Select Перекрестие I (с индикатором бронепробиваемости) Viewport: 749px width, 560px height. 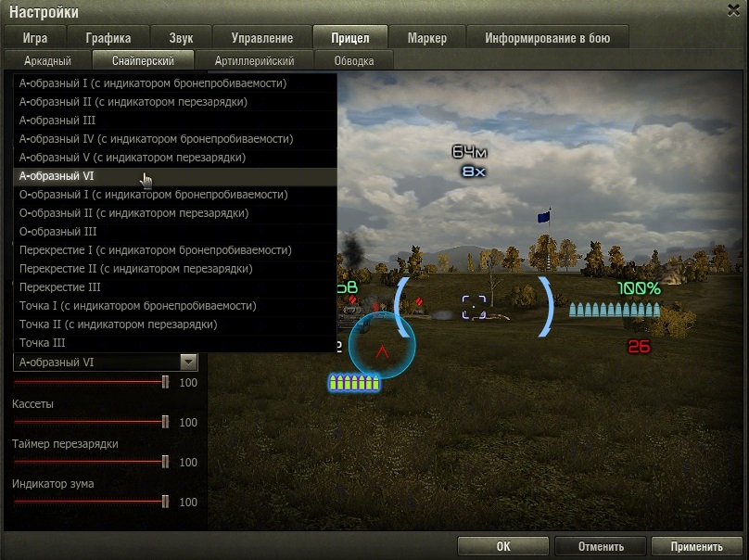pyautogui.click(x=175, y=250)
